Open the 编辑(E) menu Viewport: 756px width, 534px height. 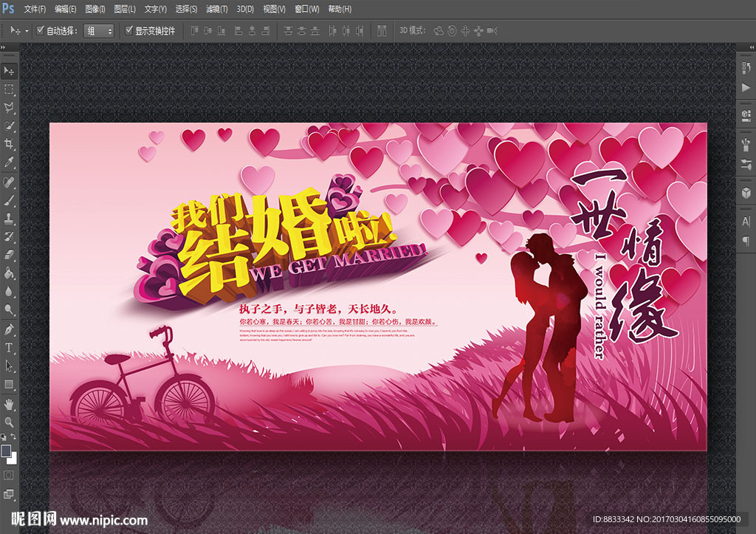(x=65, y=9)
